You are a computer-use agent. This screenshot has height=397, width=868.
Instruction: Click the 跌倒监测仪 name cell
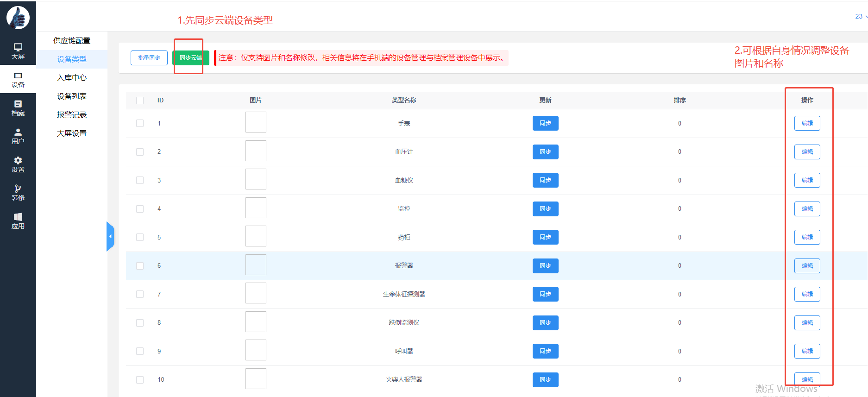pos(404,322)
